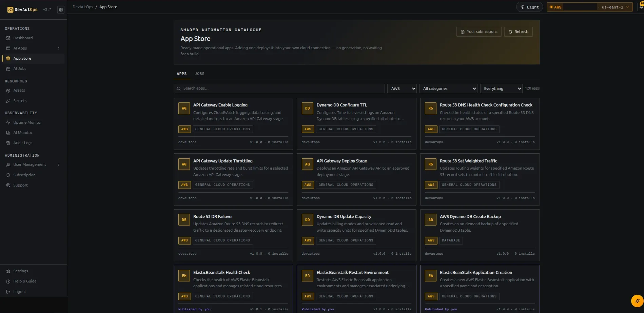Open Dashboard from the sidebar
The width and height of the screenshot is (644, 313).
(x=33, y=38)
